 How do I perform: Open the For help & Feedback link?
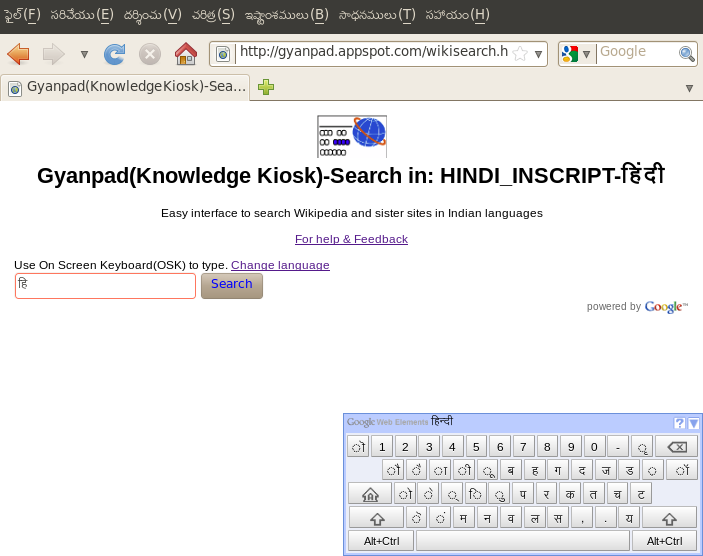point(352,239)
